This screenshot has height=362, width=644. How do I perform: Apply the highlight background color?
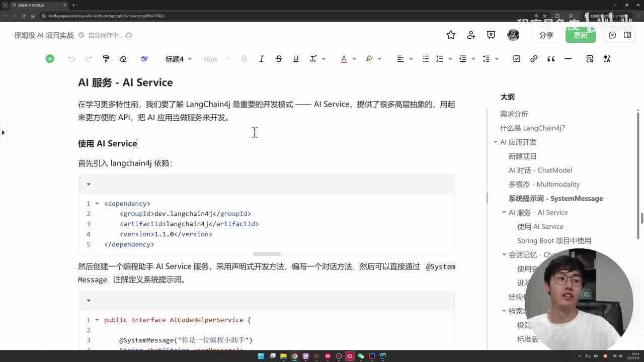pyautogui.click(x=369, y=59)
